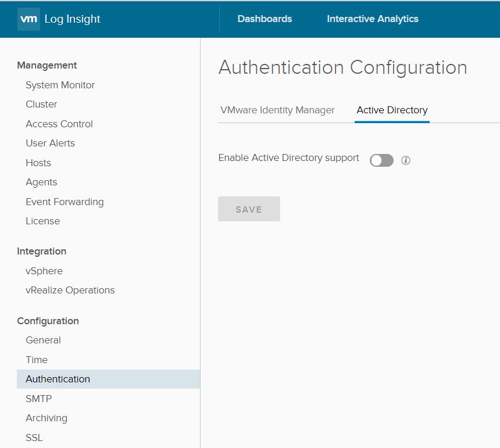Image resolution: width=500 pixels, height=448 pixels.
Task: Open Archiving configuration
Action: tap(47, 418)
